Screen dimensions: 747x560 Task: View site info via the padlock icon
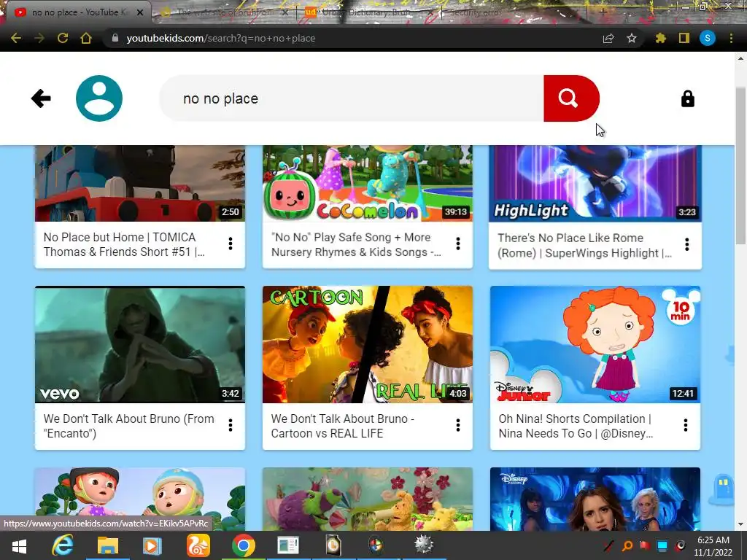(115, 38)
